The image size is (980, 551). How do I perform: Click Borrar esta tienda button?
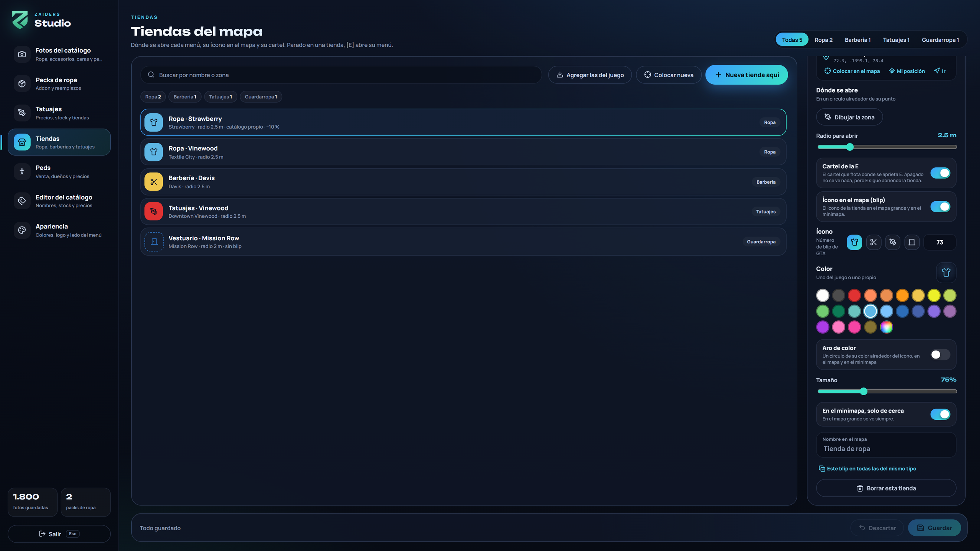886,488
